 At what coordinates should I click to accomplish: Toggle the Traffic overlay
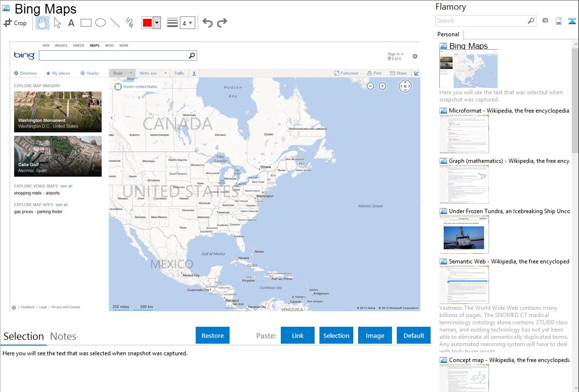coord(179,73)
